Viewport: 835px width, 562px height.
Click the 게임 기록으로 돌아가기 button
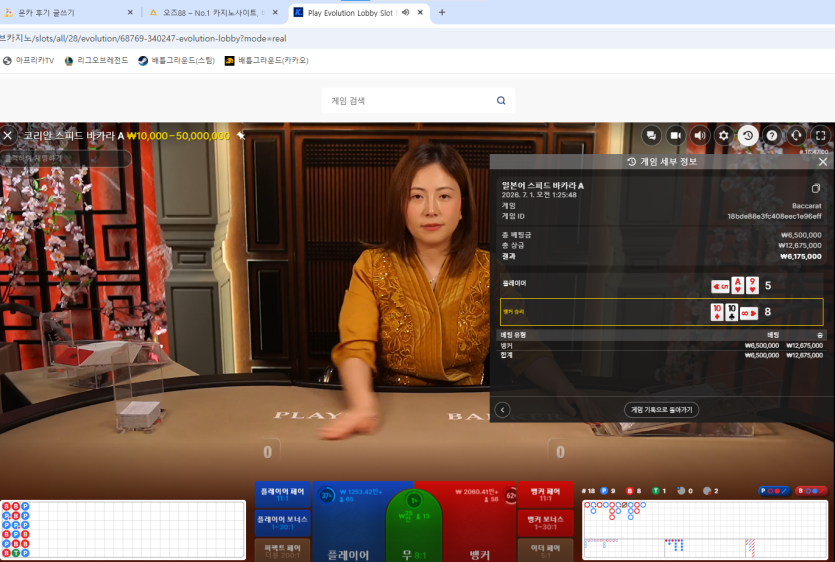661,410
